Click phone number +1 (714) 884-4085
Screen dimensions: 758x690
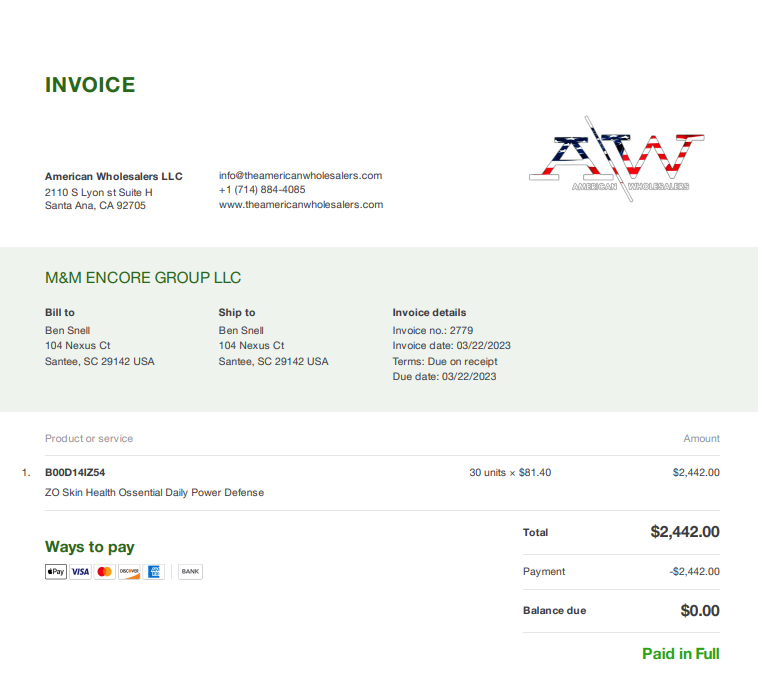(x=262, y=190)
